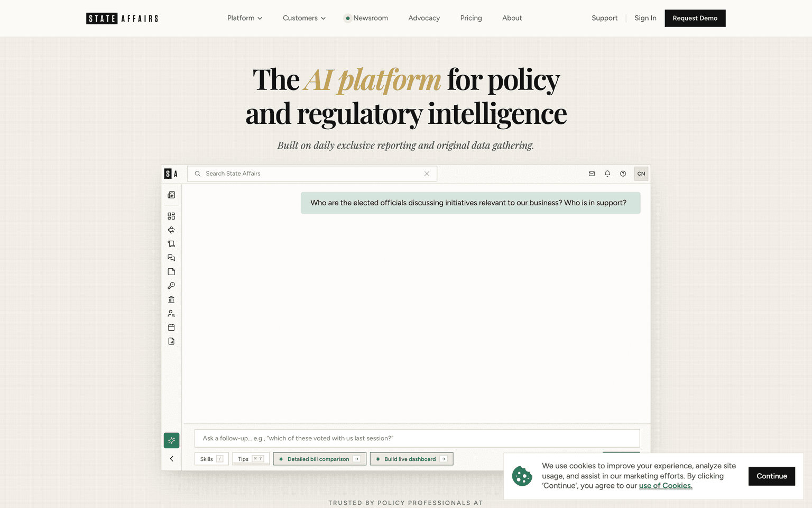The height and width of the screenshot is (508, 812).
Task: Click the cookie icon in the banner
Action: pos(522,476)
